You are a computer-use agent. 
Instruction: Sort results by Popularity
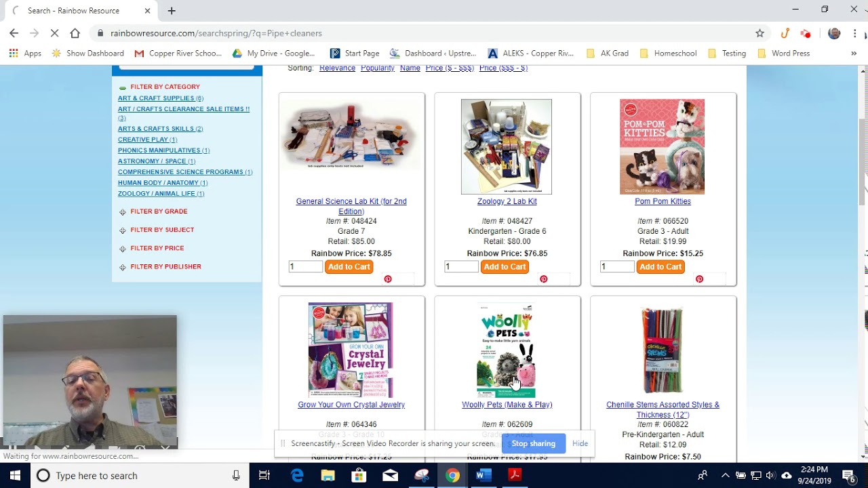[377, 68]
